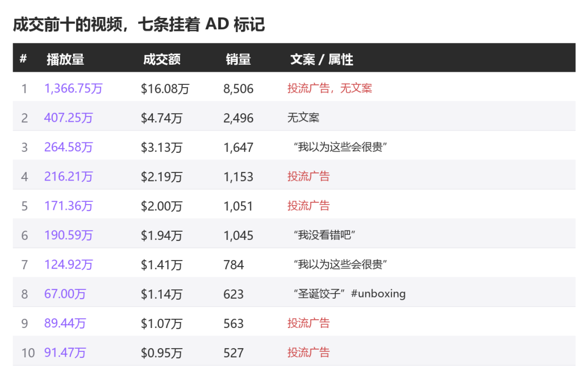Click sales figure 1,153

click(x=238, y=177)
